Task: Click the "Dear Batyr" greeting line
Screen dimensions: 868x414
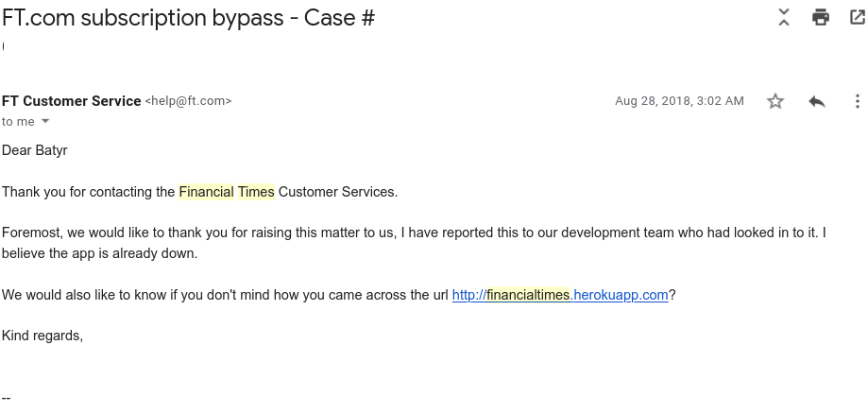Action: tap(35, 150)
